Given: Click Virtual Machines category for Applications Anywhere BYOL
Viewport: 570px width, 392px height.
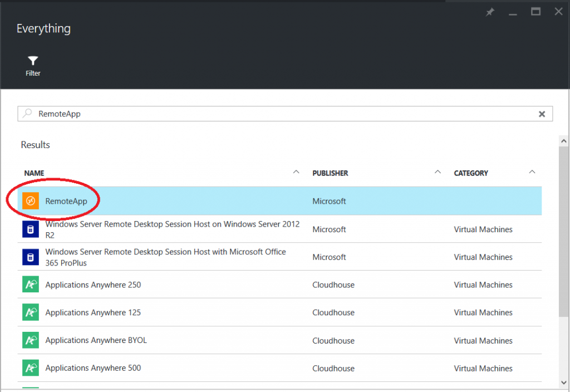Looking at the screenshot, I should pos(483,341).
